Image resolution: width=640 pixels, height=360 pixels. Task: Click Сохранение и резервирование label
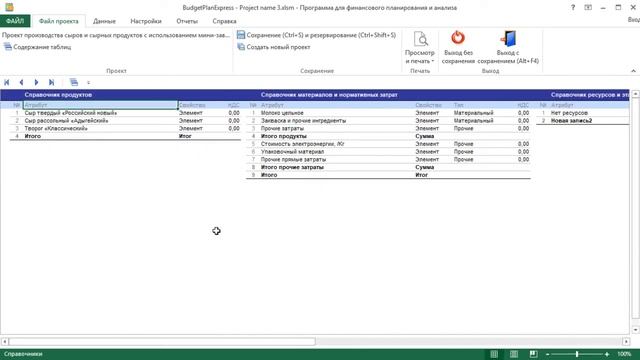[321, 35]
